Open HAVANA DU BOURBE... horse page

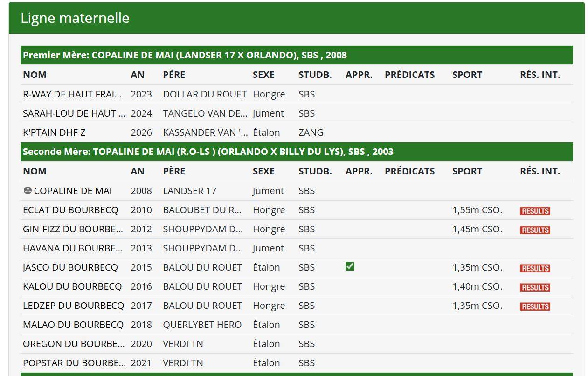(x=74, y=248)
